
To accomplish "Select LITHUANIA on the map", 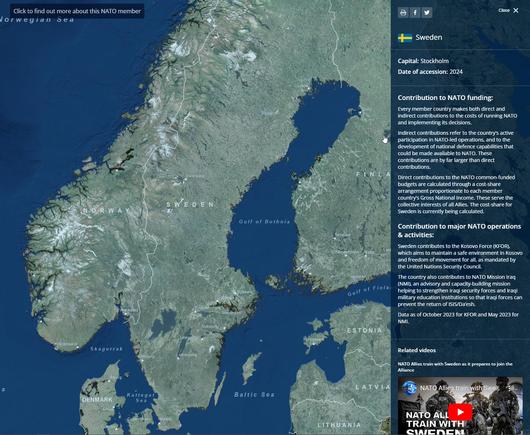I will (x=339, y=425).
